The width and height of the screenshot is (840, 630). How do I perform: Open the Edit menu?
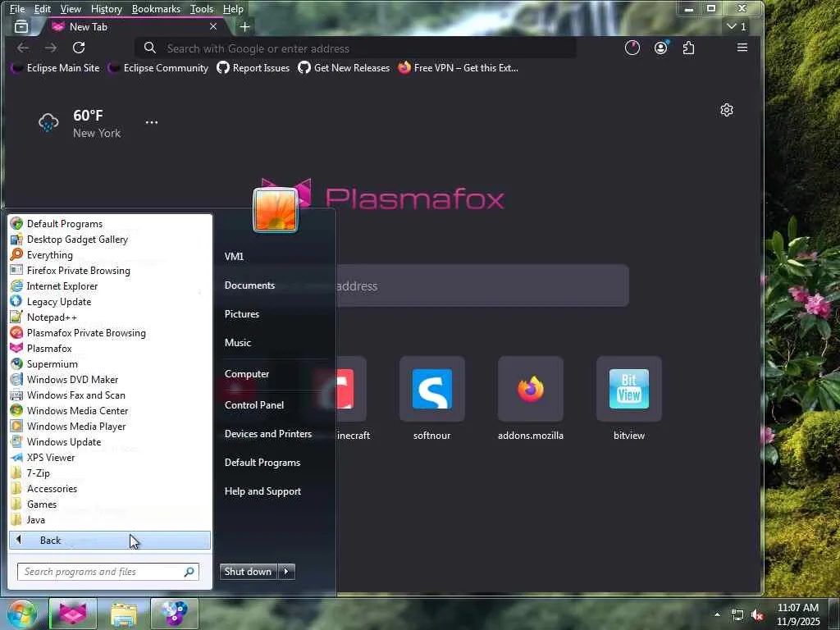pyautogui.click(x=43, y=8)
